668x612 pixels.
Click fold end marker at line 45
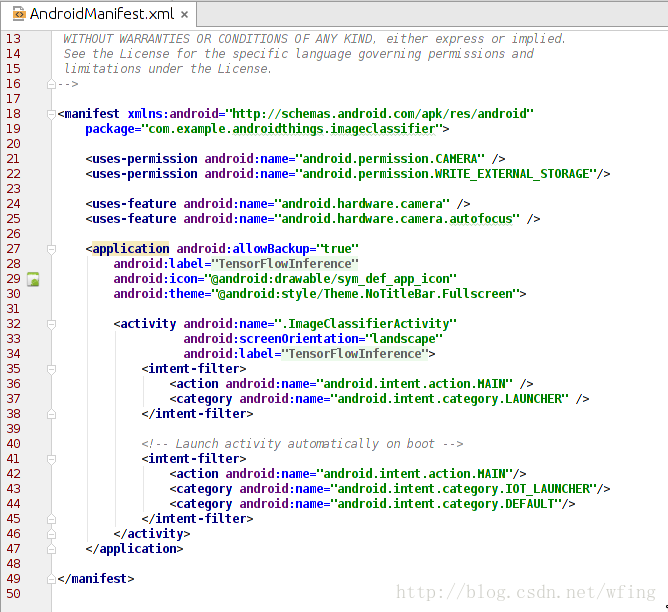[x=52, y=519]
